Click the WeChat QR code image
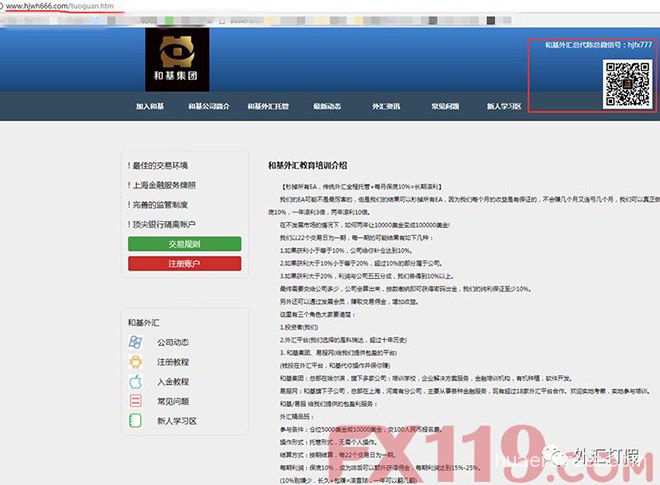660x485 pixels. coord(627,84)
